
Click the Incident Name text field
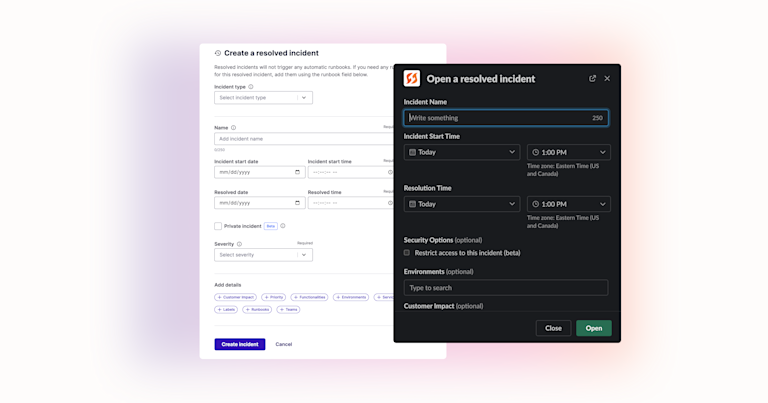click(506, 118)
